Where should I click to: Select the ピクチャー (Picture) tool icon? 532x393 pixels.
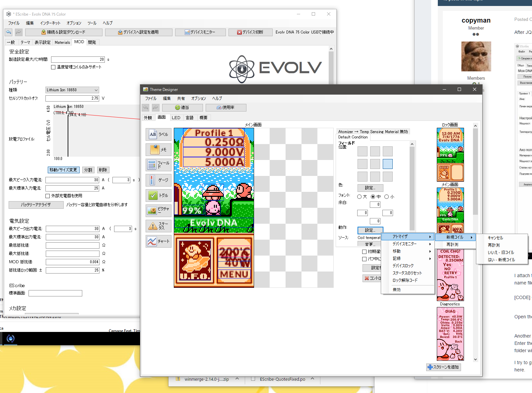(158, 211)
